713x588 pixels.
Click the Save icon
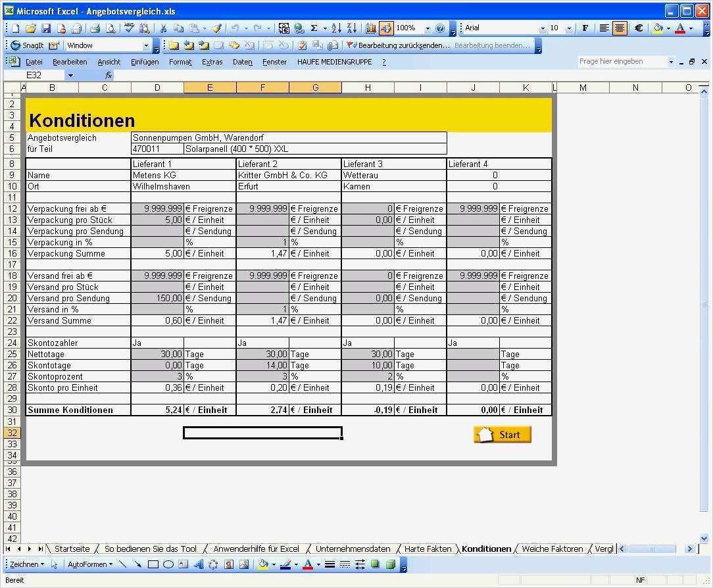(46, 28)
